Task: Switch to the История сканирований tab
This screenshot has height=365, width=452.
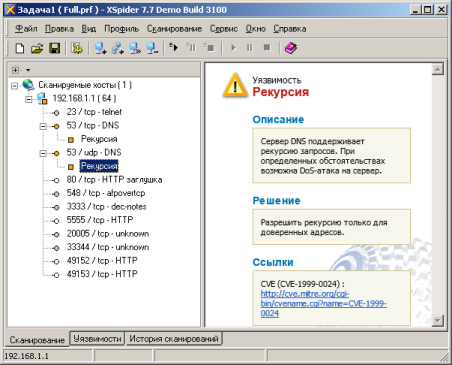Action: pyautogui.click(x=174, y=339)
